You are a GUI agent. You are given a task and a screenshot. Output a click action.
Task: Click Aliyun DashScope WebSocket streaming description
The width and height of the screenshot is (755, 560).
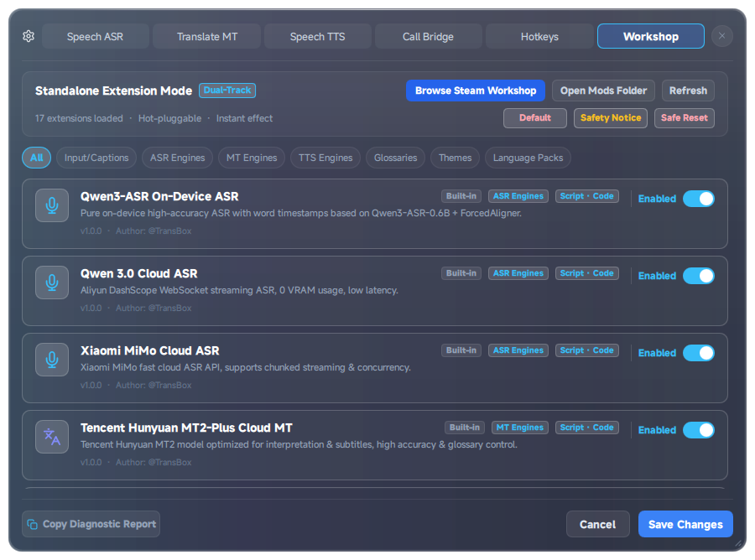239,290
